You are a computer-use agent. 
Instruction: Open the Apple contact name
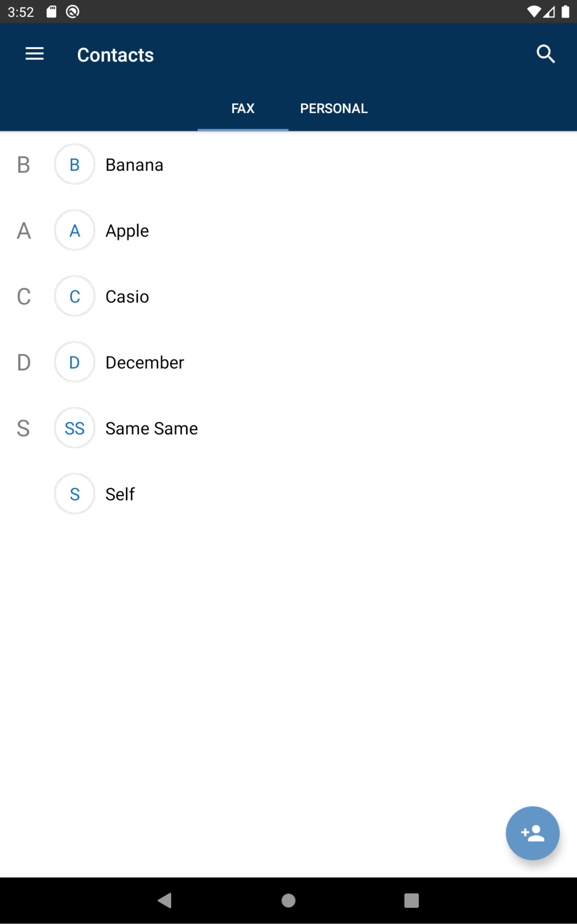click(x=127, y=231)
